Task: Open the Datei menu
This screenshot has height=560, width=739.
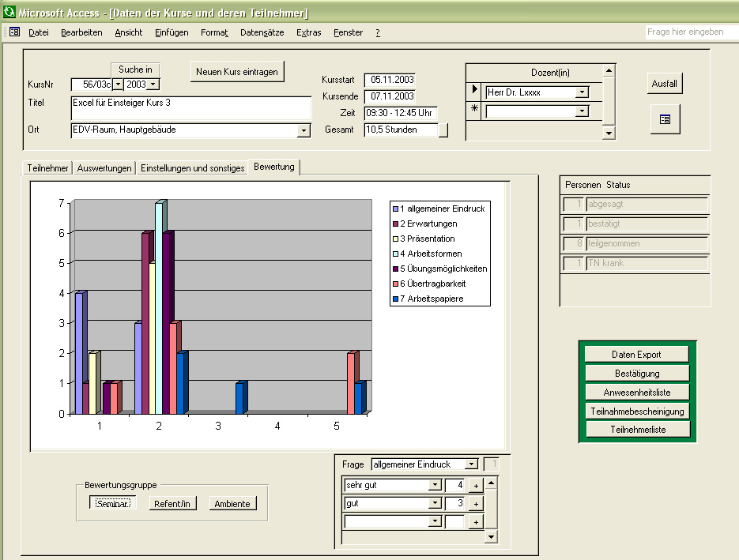Action: (x=39, y=32)
